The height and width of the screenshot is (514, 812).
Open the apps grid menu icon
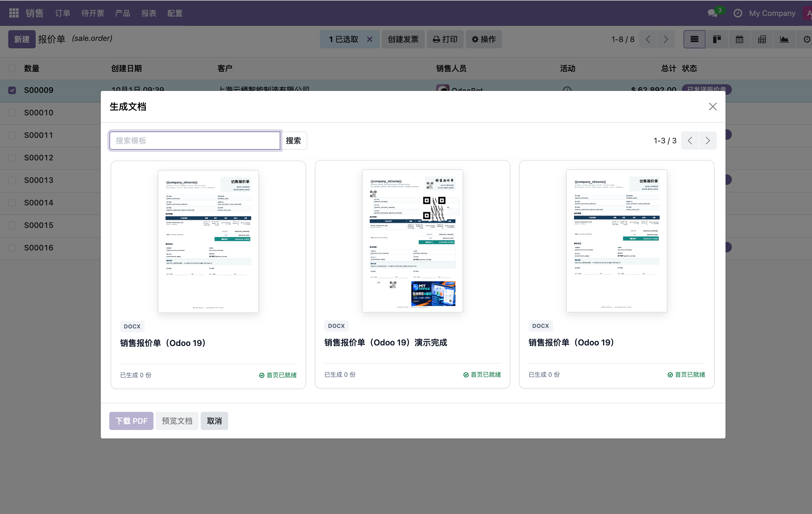click(14, 13)
